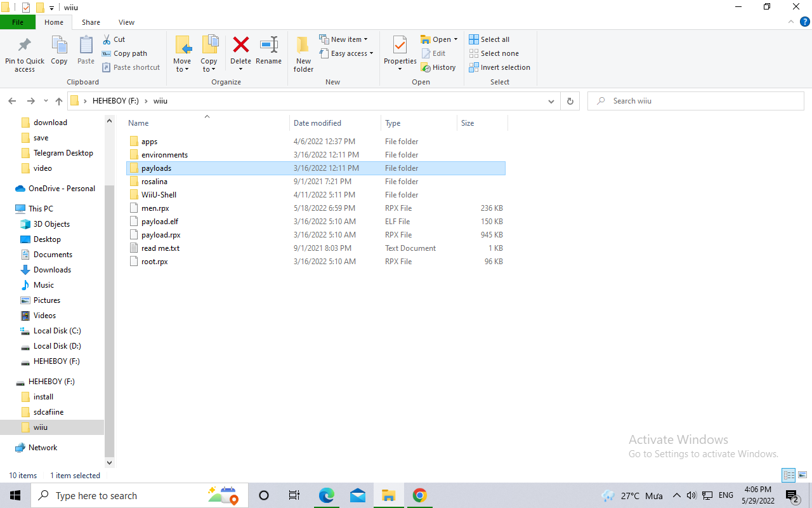Image resolution: width=812 pixels, height=508 pixels.
Task: Open Mail app from taskbar
Action: tap(357, 495)
